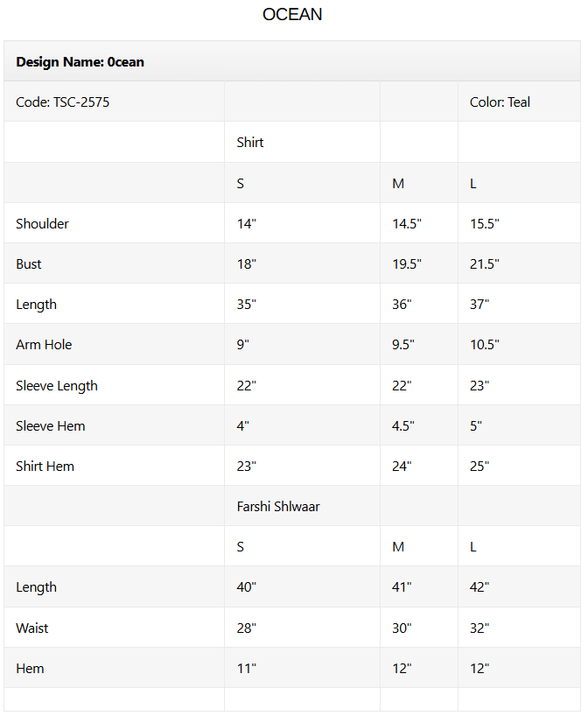The width and height of the screenshot is (588, 716).
Task: Select the "Shoulder" row label
Action: click(x=42, y=224)
